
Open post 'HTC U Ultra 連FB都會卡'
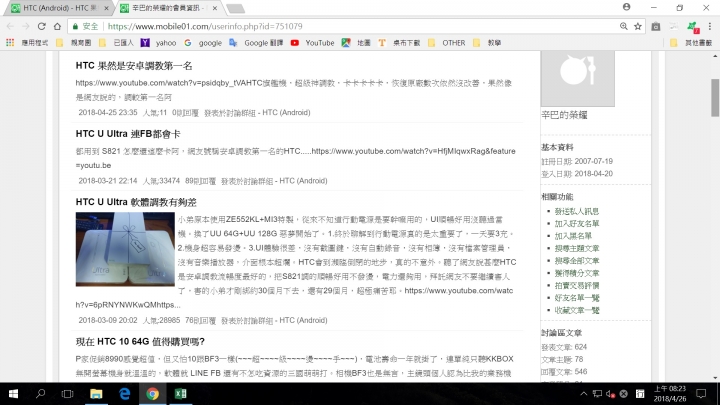(128, 134)
